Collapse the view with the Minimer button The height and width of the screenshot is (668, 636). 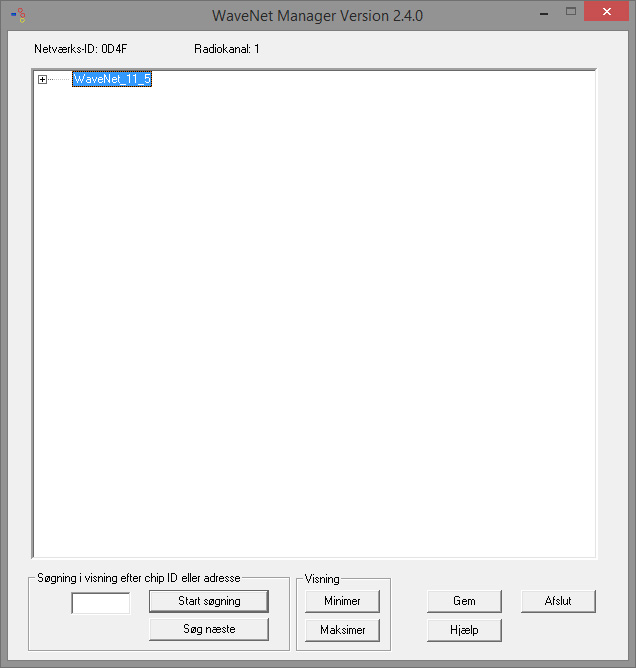pyautogui.click(x=343, y=601)
